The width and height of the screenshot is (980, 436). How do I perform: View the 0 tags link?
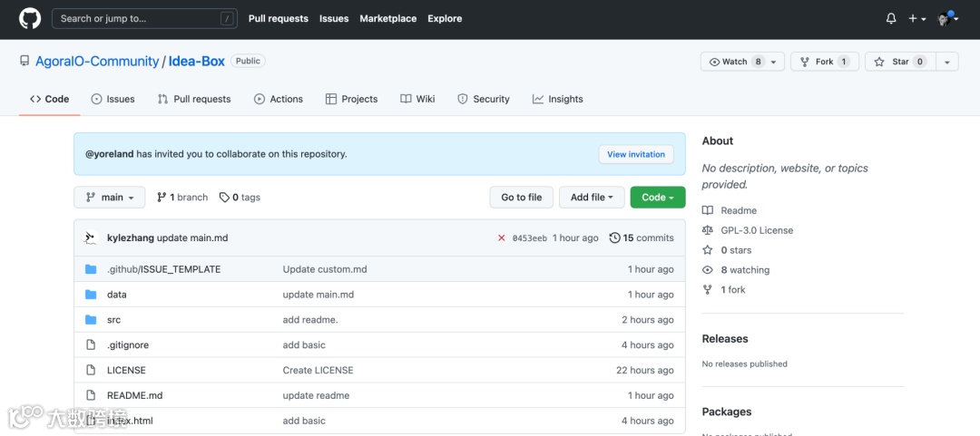click(x=240, y=198)
